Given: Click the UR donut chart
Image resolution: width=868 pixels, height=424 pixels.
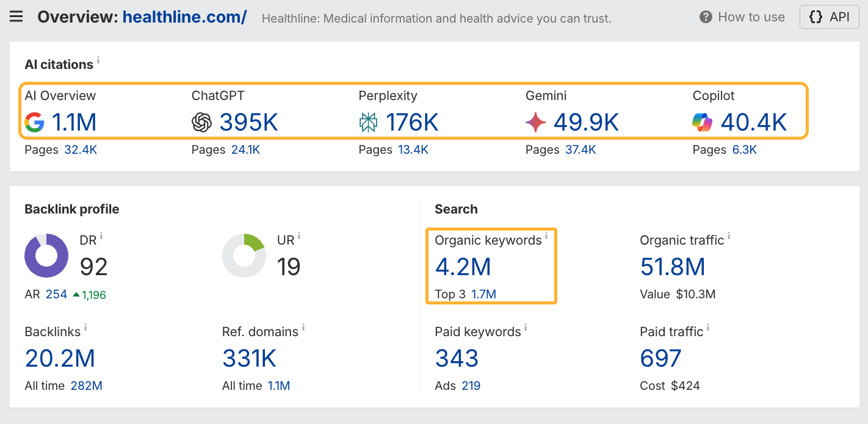Looking at the screenshot, I should tap(244, 256).
